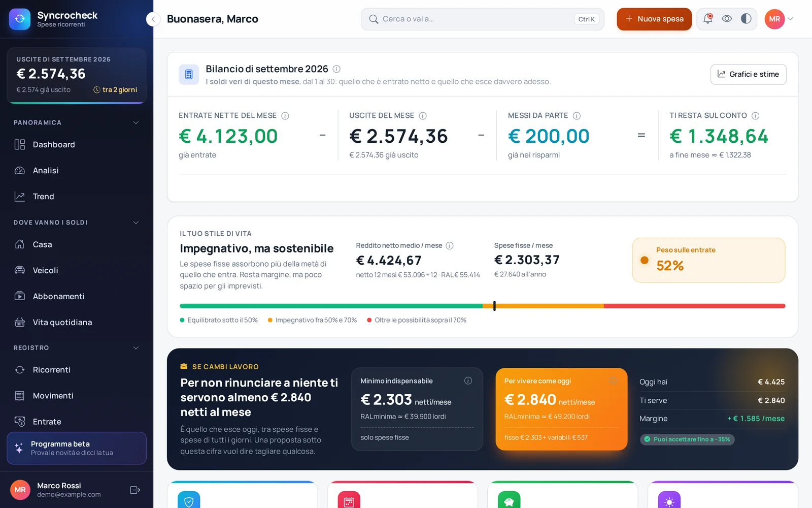This screenshot has height=508, width=812.
Task: Toggle dark/light theme contrast icon
Action: click(746, 19)
